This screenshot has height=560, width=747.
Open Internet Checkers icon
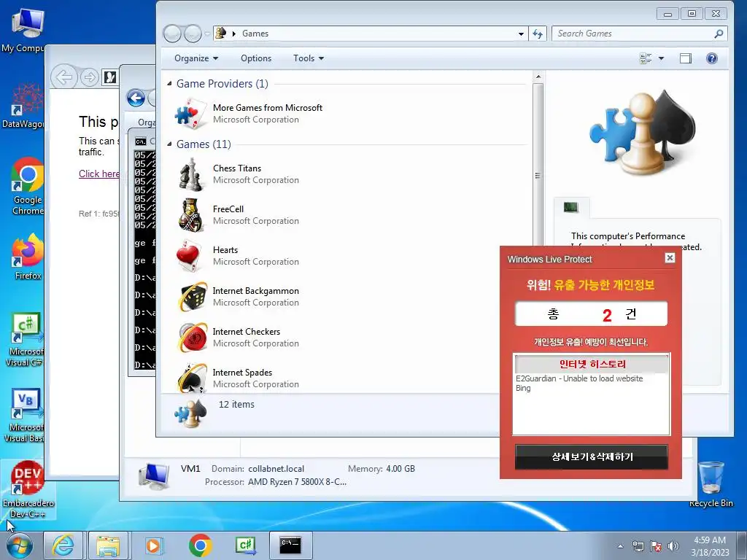pyautogui.click(x=193, y=337)
